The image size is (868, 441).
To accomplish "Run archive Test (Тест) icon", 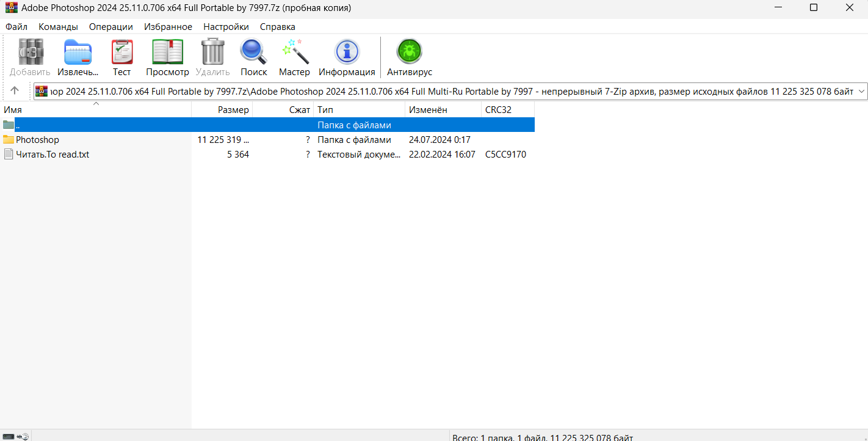I will 121,51.
